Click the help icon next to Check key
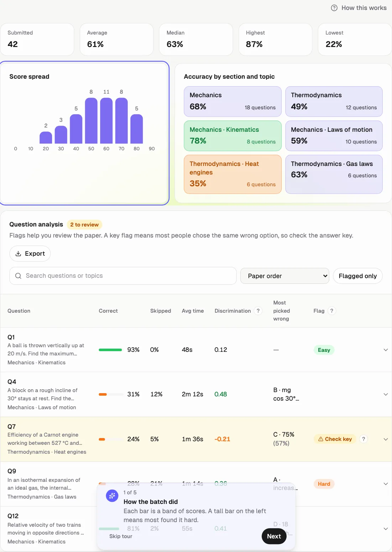The width and height of the screenshot is (392, 552). 364,439
